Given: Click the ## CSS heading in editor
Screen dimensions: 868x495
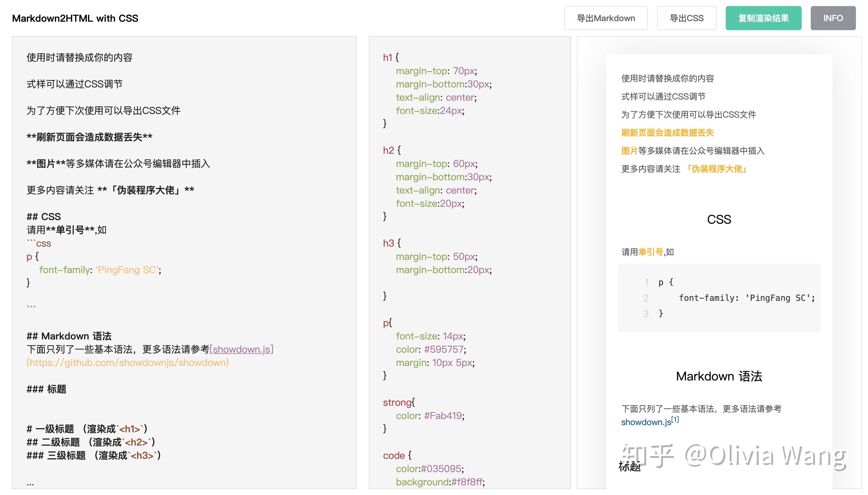Looking at the screenshot, I should coord(43,216).
